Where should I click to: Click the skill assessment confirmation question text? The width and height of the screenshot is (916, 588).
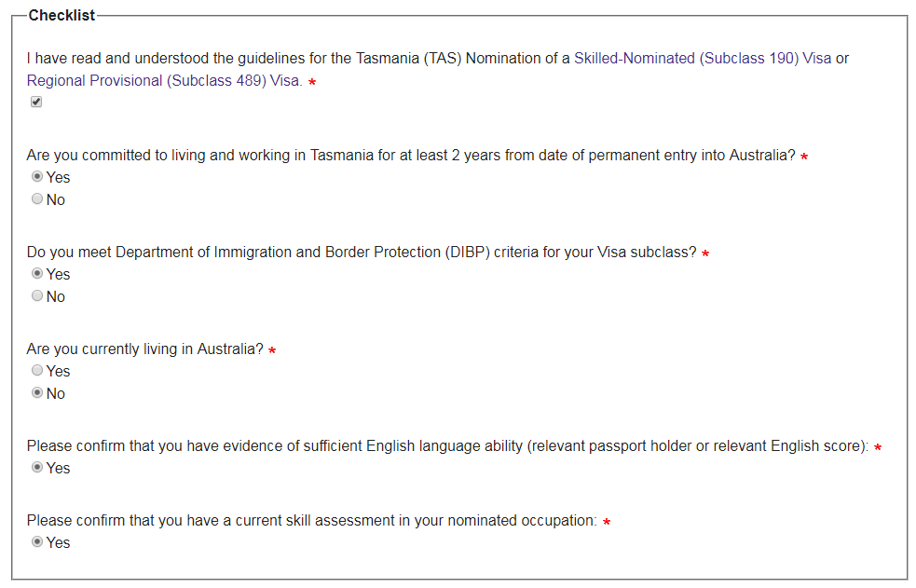[x=311, y=521]
